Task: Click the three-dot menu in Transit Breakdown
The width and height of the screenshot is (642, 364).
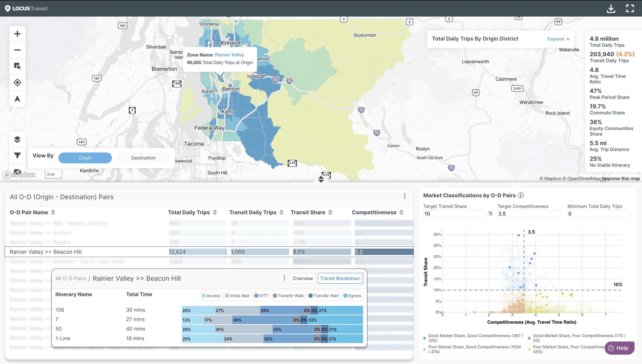Action: pyautogui.click(x=284, y=279)
